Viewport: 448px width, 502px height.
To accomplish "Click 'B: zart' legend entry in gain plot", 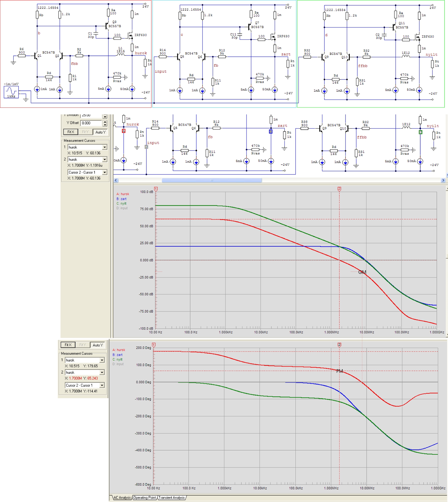I will [121, 199].
